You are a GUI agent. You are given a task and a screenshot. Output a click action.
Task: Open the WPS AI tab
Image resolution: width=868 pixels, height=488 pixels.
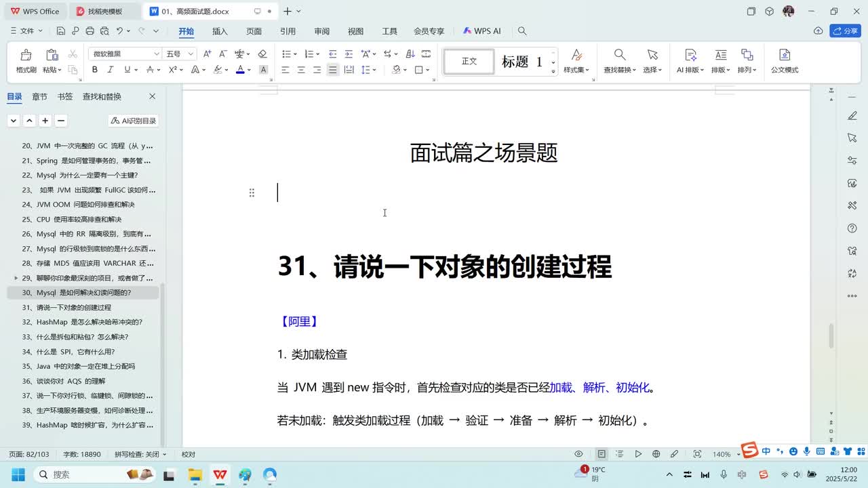[482, 31]
